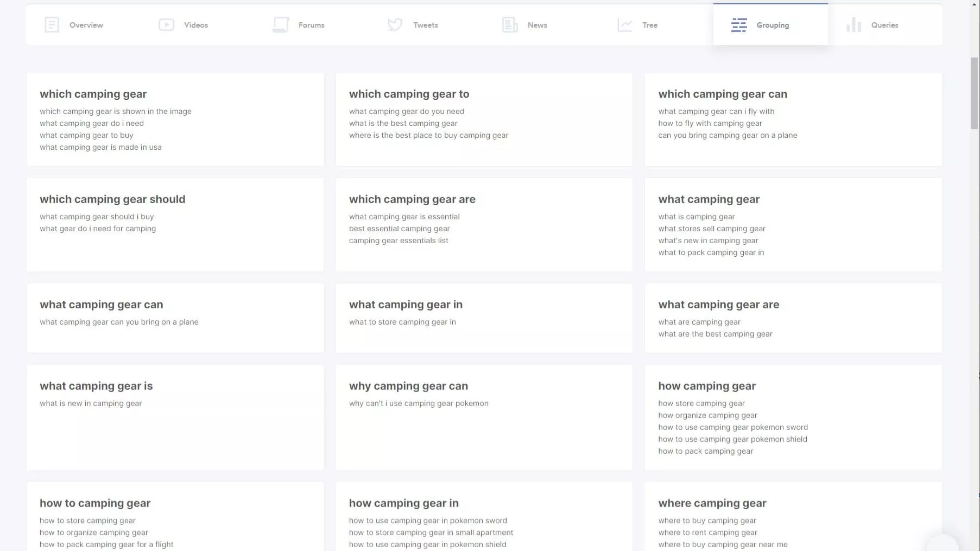Screen dimensions: 980x551
Task: Click 'where to rent camping gear'
Action: pyautogui.click(x=707, y=533)
